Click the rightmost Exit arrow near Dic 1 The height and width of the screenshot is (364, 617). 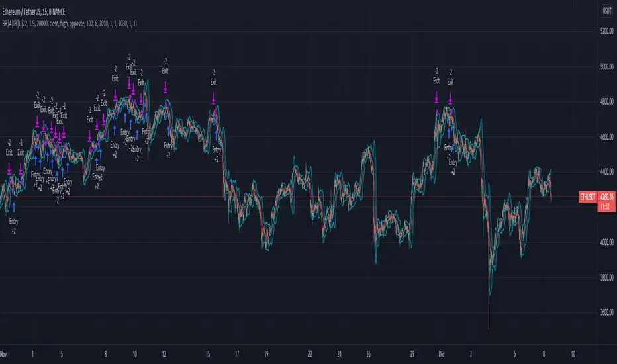[x=450, y=99]
